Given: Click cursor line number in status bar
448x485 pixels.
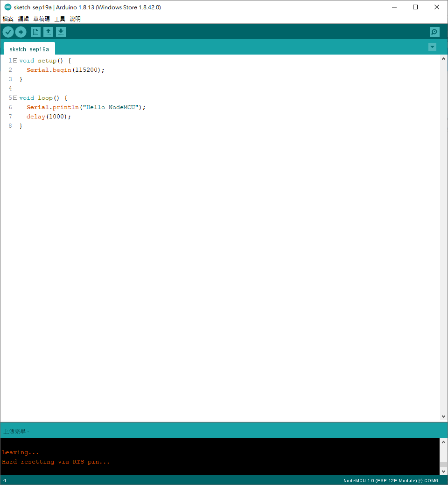Looking at the screenshot, I should pos(4,480).
